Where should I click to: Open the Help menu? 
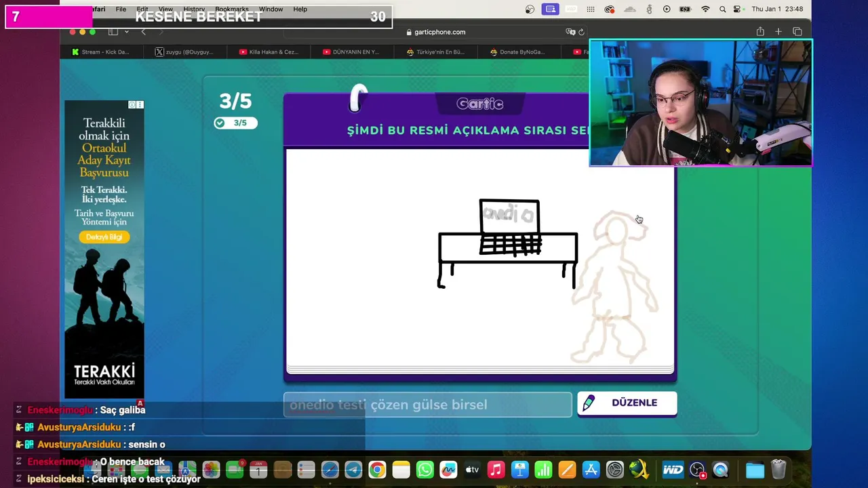tap(300, 9)
